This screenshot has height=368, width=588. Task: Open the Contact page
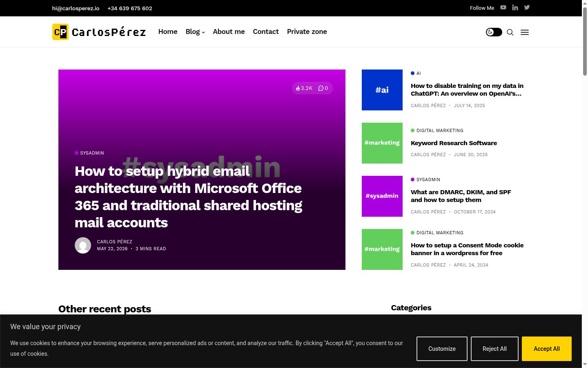click(x=266, y=32)
